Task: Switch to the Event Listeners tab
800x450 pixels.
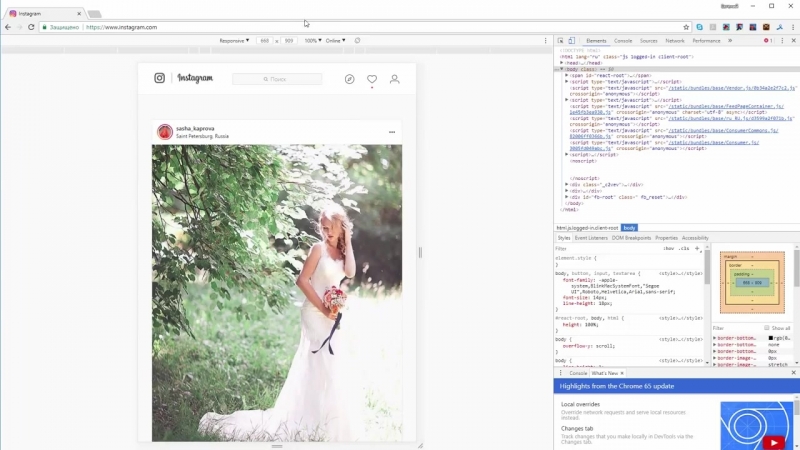Action: point(591,238)
